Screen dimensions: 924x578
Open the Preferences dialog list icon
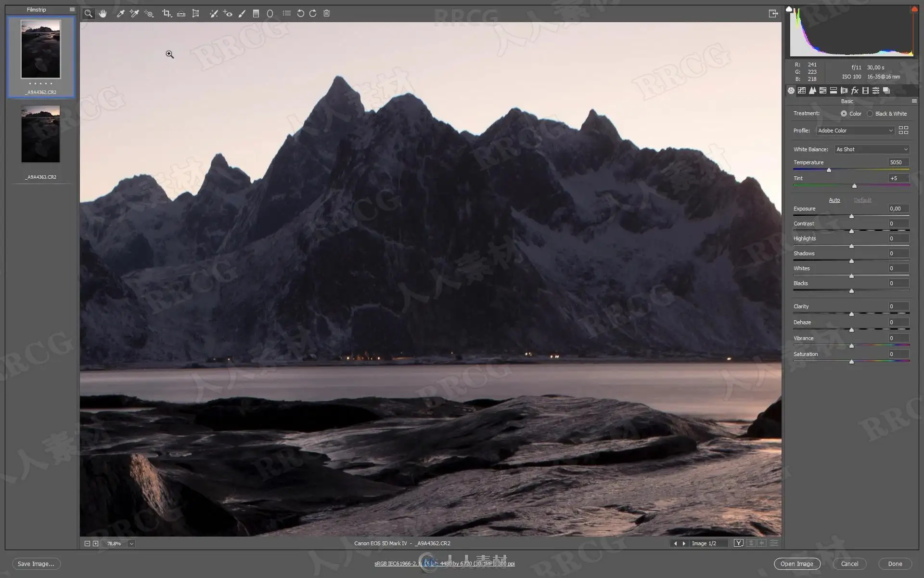[x=286, y=13]
